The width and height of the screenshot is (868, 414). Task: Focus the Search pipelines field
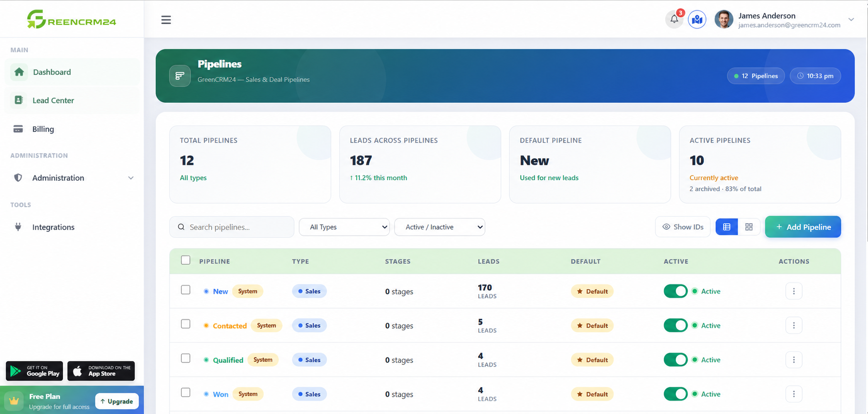click(232, 227)
